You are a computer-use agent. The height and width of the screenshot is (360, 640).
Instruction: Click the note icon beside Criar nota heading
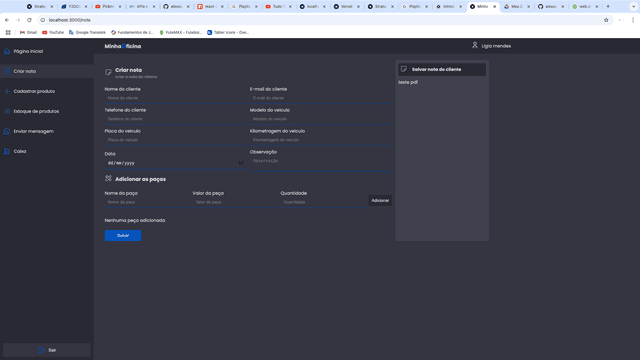108,72
